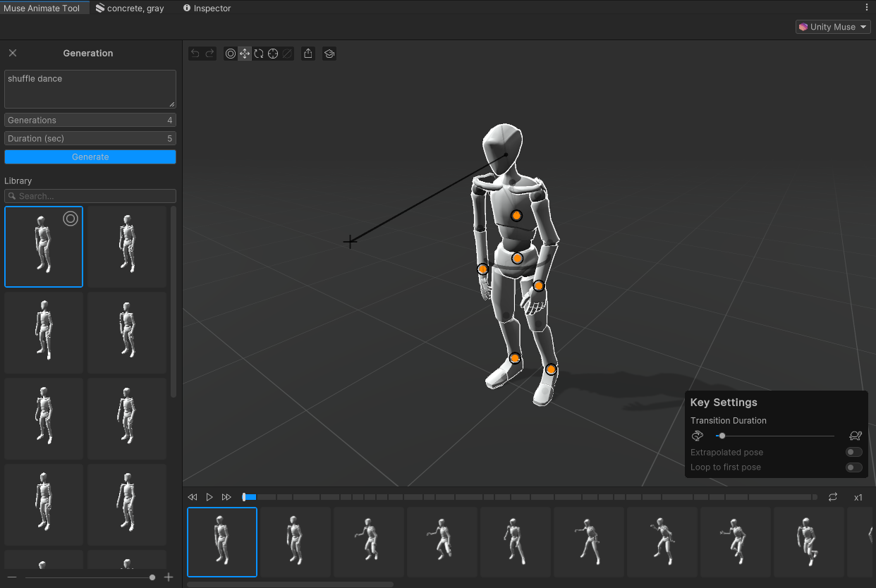The image size is (876, 588).
Task: Select seventh key thumbnail in timeline
Action: [x=662, y=542]
